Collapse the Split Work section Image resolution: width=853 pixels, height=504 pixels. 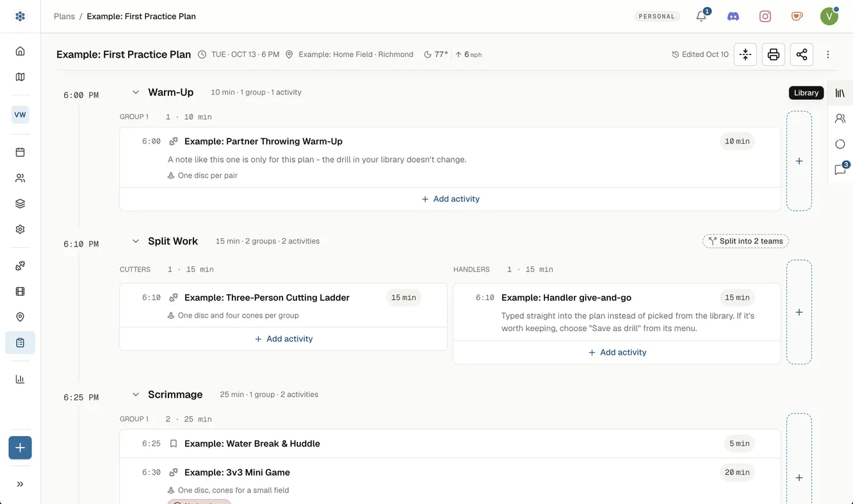coord(136,241)
